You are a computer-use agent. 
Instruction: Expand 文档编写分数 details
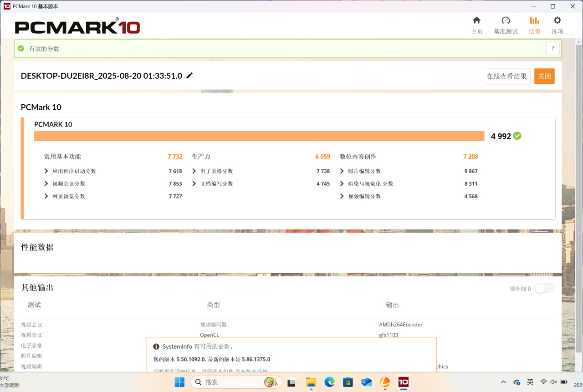(194, 184)
